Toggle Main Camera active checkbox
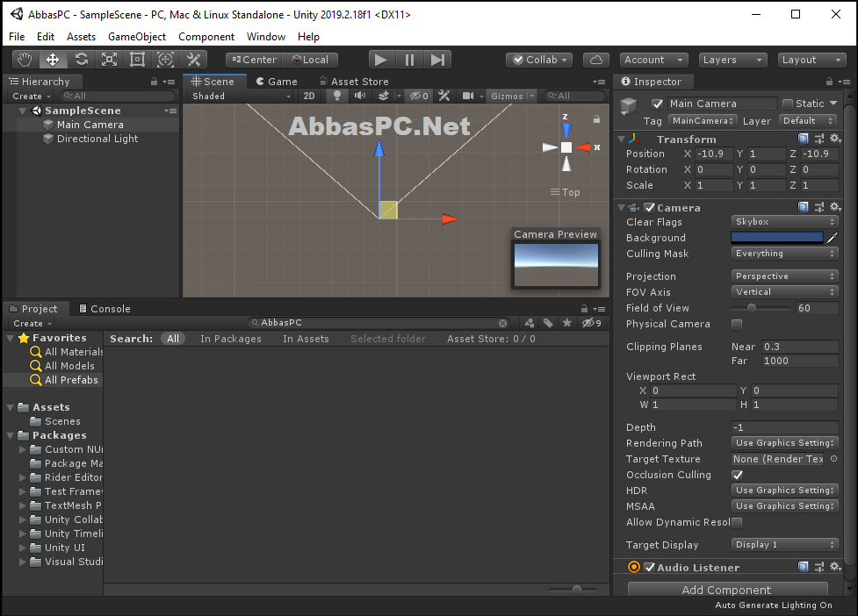This screenshot has height=616, width=858. click(x=657, y=104)
